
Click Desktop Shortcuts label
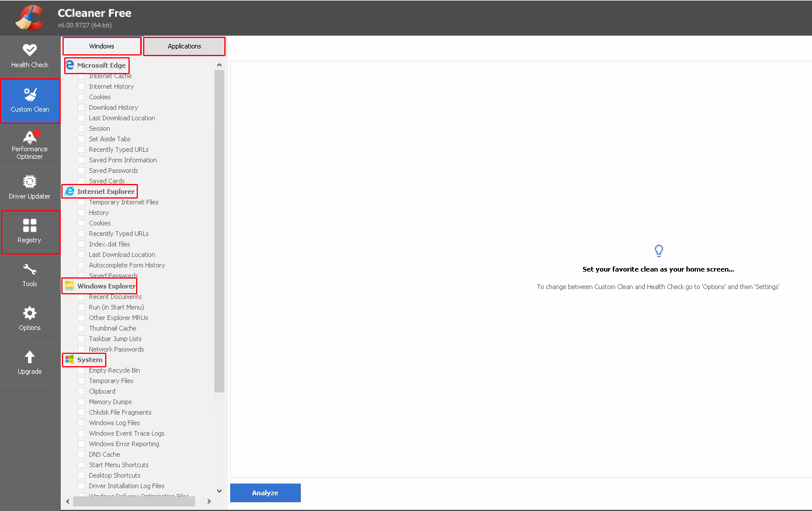click(x=114, y=475)
